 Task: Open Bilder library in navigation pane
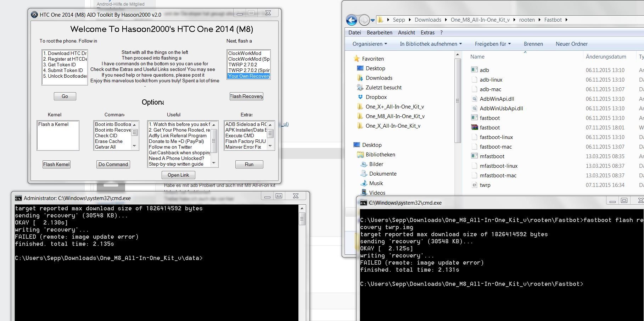pos(372,164)
